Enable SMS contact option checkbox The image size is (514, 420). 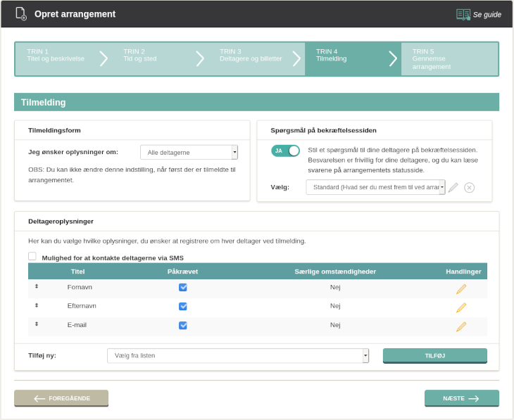tap(32, 257)
